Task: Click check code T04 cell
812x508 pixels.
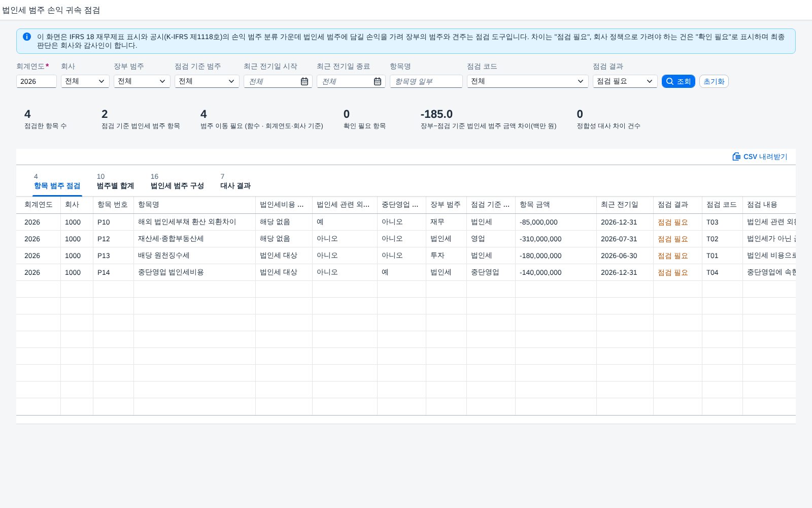Action: click(x=722, y=272)
